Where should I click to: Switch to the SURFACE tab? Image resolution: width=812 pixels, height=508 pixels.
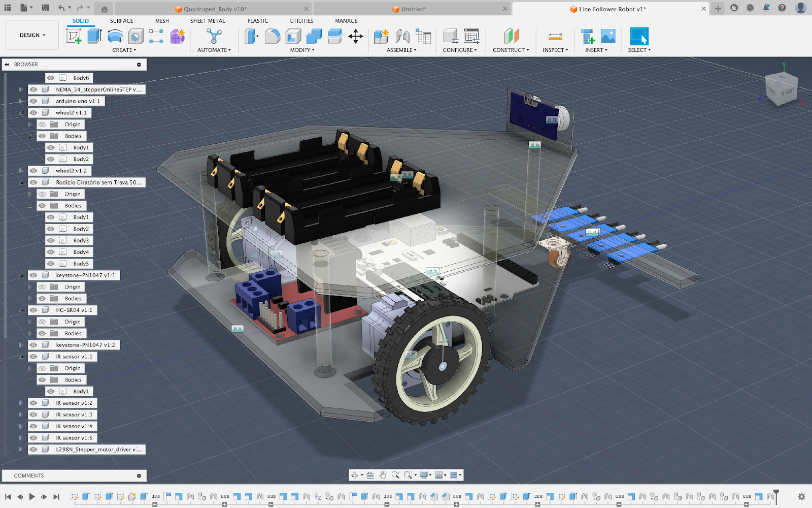[x=121, y=21]
